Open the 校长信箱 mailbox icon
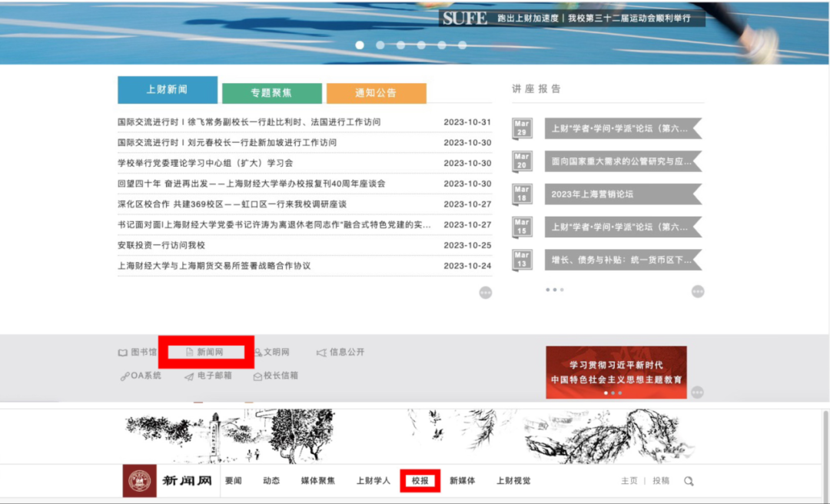The width and height of the screenshot is (830, 504). (x=275, y=376)
